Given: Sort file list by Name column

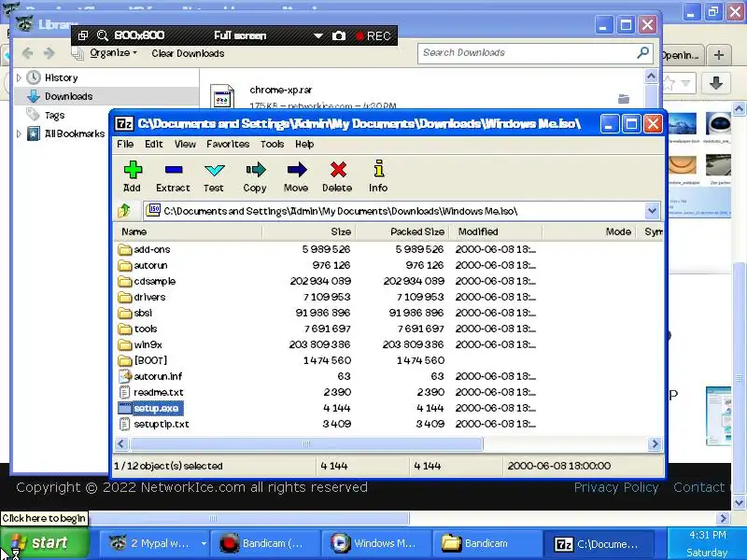Looking at the screenshot, I should pyautogui.click(x=188, y=231).
